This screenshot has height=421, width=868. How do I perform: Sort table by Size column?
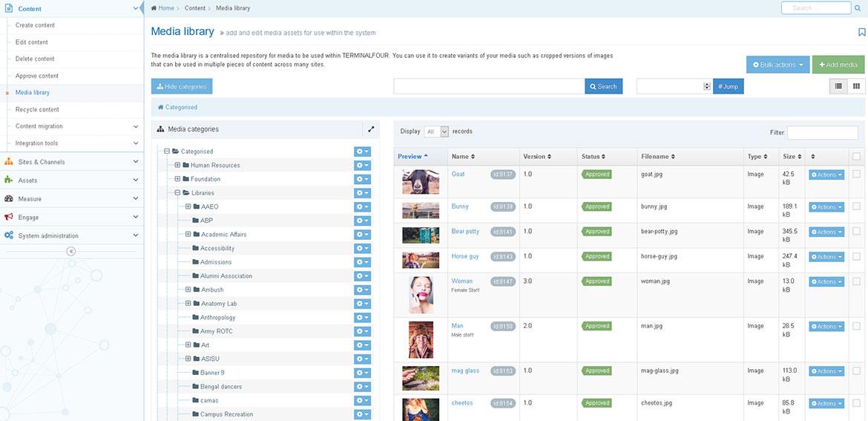[792, 157]
